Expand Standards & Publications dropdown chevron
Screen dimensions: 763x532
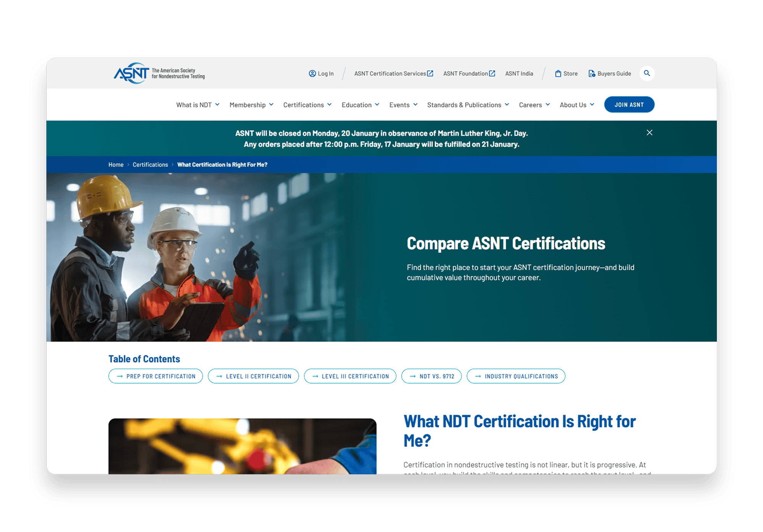[507, 105]
